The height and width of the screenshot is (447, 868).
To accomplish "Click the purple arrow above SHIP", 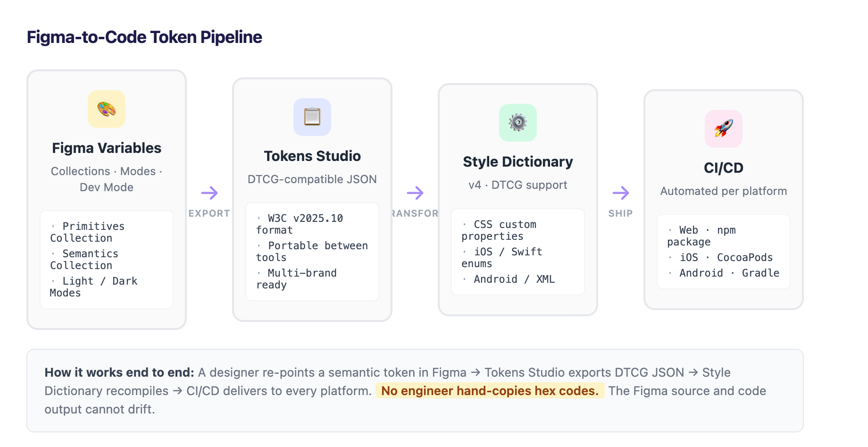I will click(621, 193).
